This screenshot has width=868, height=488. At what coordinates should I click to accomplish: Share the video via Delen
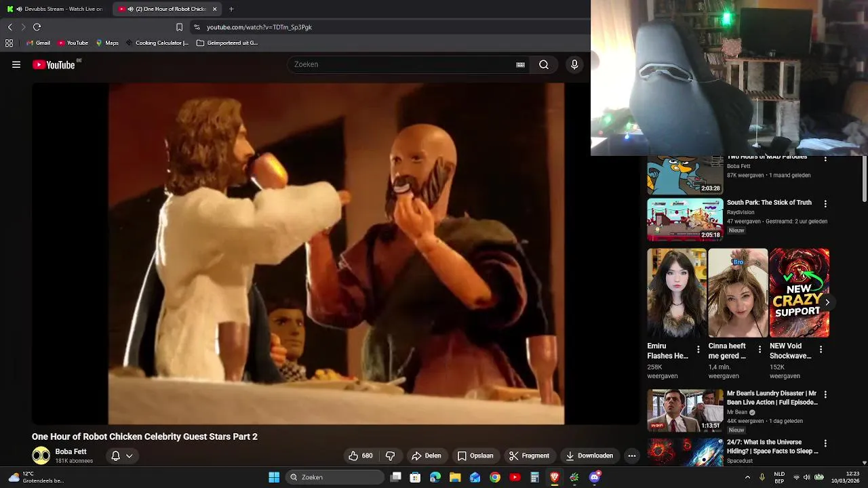[x=427, y=455]
